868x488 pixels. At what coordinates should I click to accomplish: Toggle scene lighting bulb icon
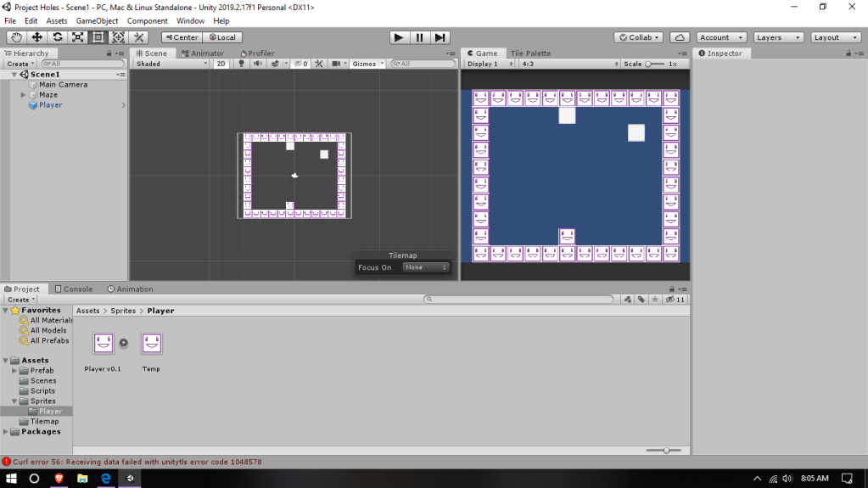point(242,64)
